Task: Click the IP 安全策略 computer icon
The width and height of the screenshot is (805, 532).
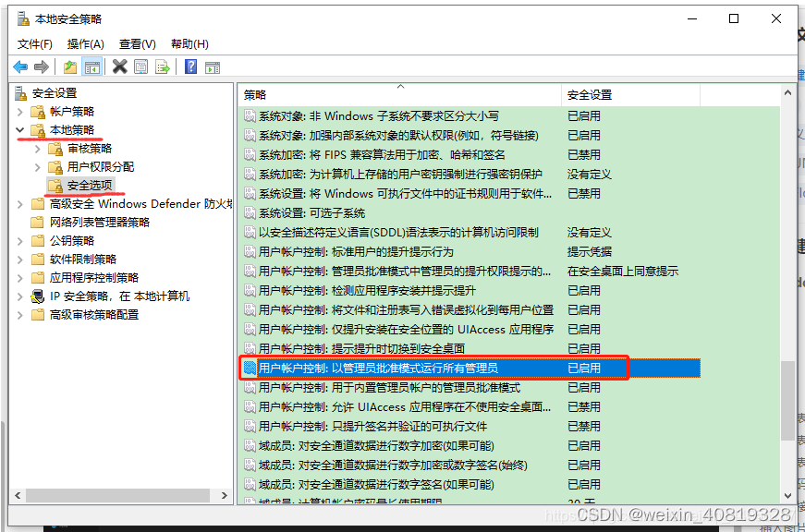Action: point(38,296)
